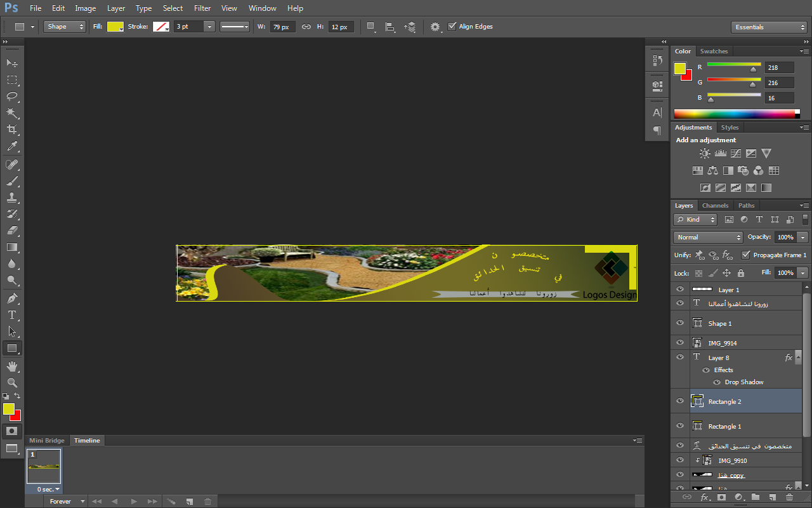Select the Rectangle 1 layer
The height and width of the screenshot is (508, 812).
724,426
